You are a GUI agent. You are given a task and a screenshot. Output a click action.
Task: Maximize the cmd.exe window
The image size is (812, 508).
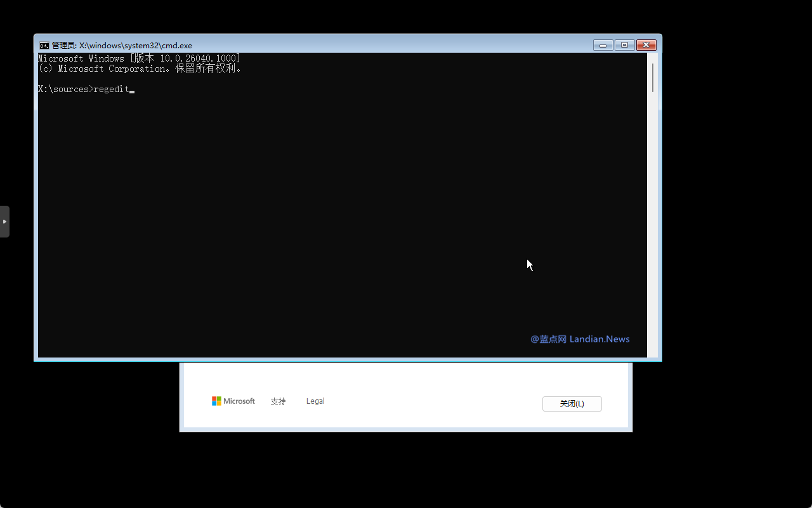(624, 45)
